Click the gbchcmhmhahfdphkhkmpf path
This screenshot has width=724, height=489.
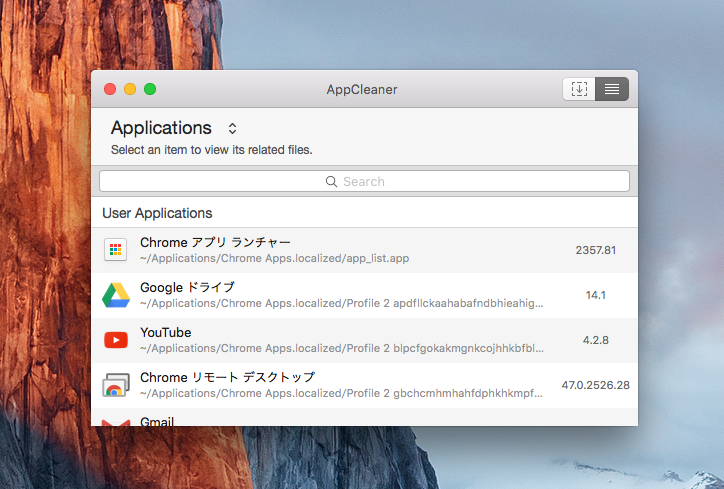point(341,393)
